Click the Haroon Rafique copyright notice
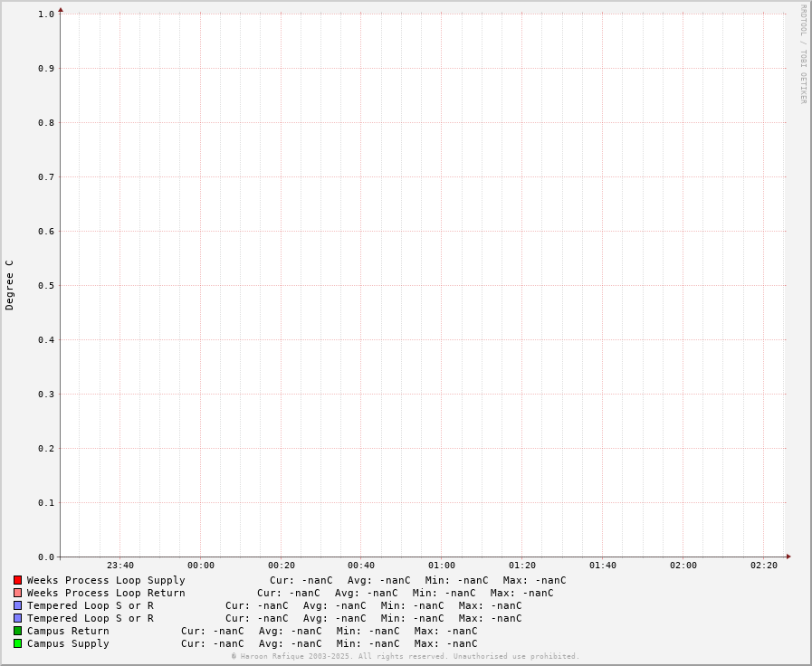812x666 pixels. (x=406, y=656)
